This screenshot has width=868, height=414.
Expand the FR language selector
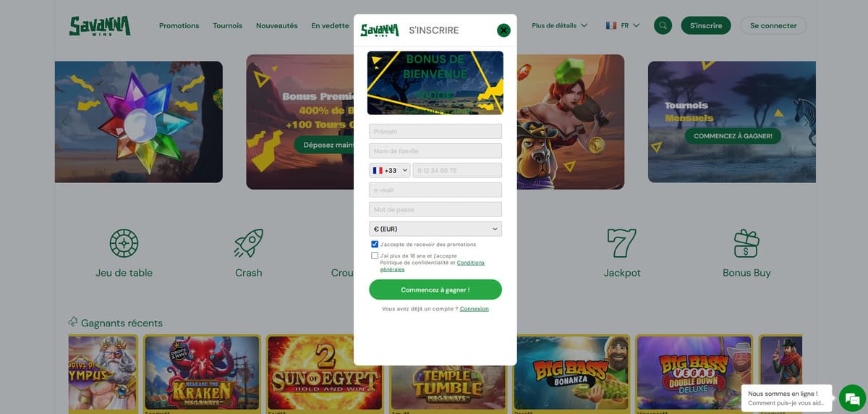[623, 25]
